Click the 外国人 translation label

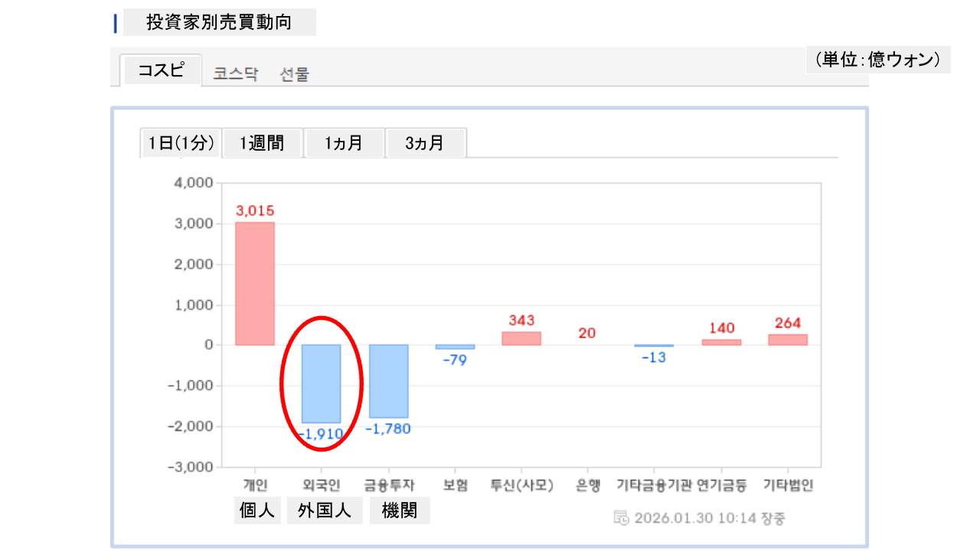(x=324, y=511)
